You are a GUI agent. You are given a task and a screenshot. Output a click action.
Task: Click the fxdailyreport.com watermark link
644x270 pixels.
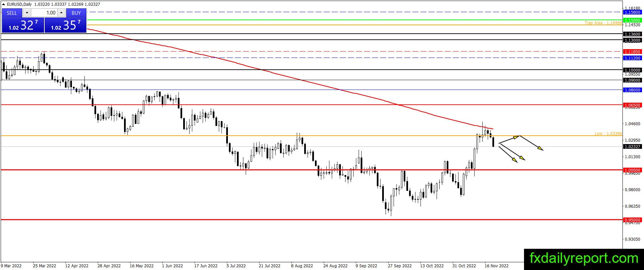coord(584,259)
